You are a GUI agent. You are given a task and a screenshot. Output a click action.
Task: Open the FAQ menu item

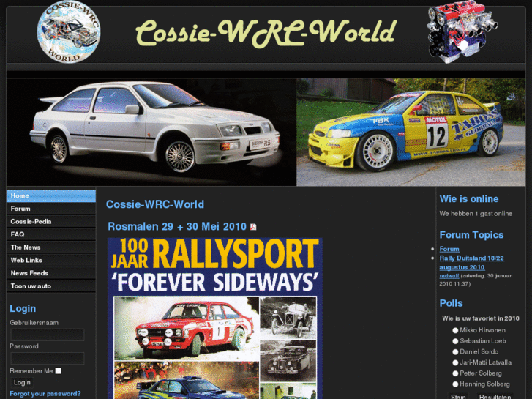(x=51, y=235)
